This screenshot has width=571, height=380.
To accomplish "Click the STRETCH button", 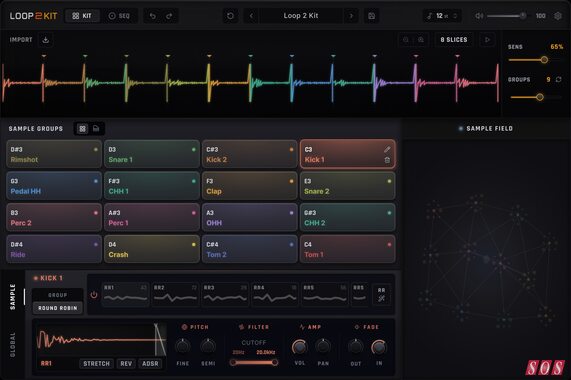I will pyautogui.click(x=96, y=364).
